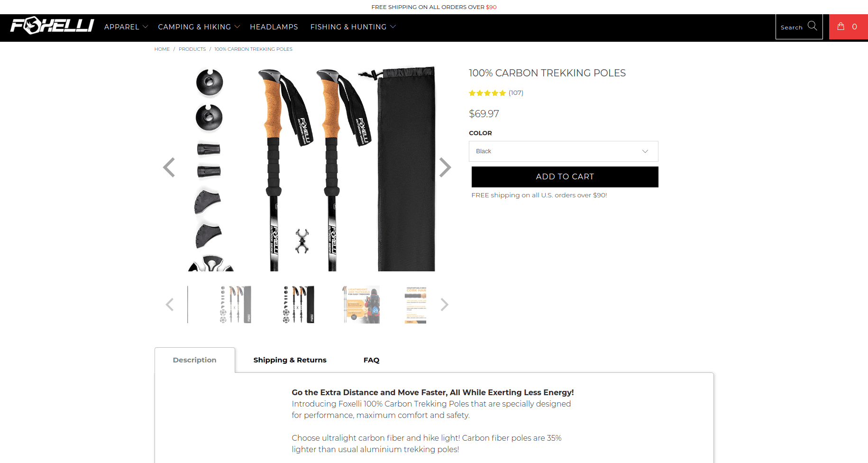Screen dimensions: 868x463
Task: Select the hiker with backpack thumbnail
Action: (362, 305)
